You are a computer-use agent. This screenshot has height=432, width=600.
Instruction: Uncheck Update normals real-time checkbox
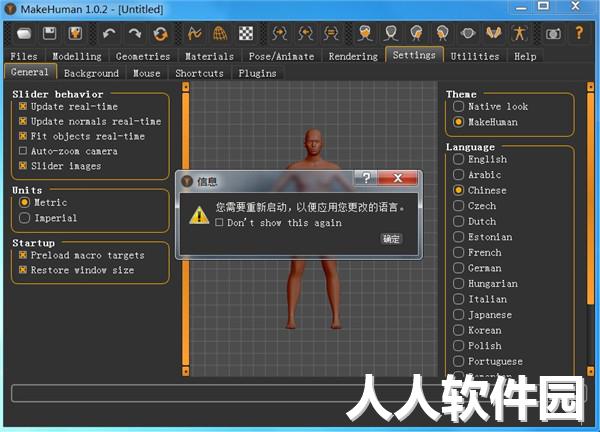coord(23,121)
